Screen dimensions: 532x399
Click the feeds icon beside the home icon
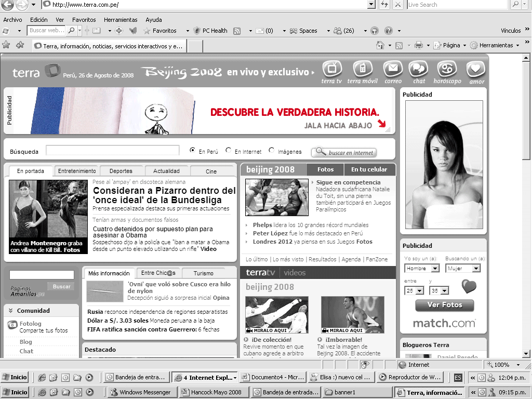[x=400, y=46]
